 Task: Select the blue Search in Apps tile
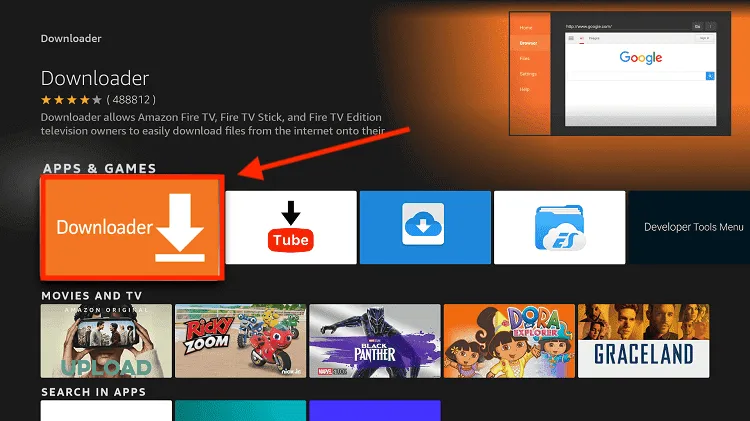coord(375,410)
